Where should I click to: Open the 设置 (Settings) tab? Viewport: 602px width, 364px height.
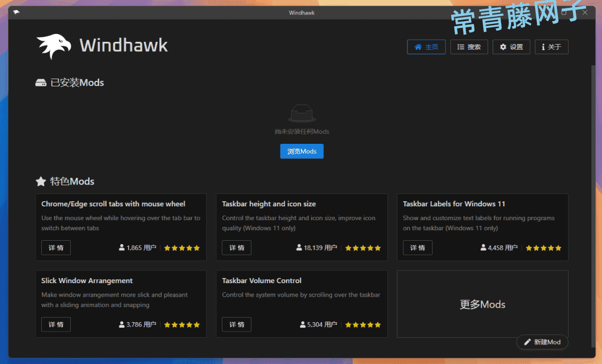pyautogui.click(x=511, y=47)
